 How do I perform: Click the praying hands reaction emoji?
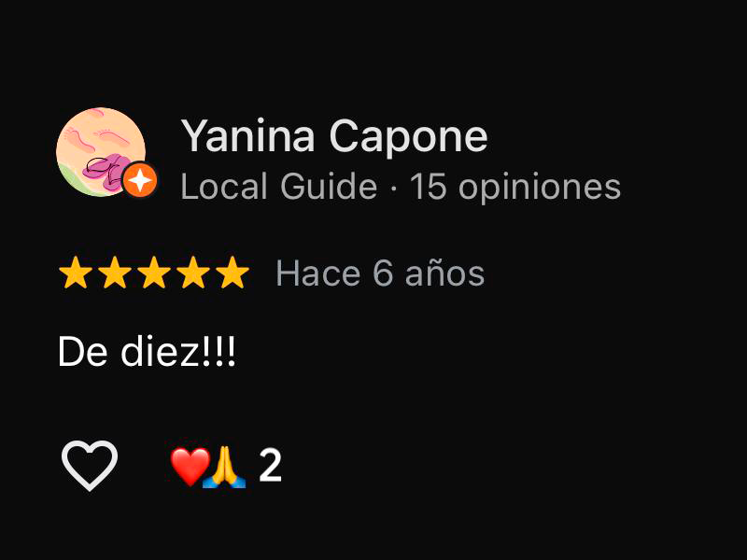224,468
